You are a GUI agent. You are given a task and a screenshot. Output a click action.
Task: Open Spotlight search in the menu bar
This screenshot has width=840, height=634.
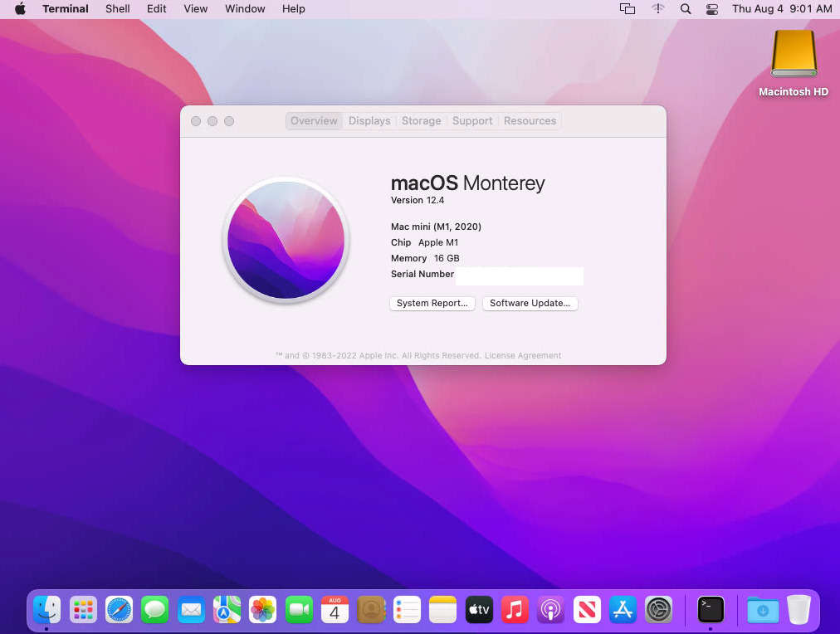pyautogui.click(x=686, y=9)
